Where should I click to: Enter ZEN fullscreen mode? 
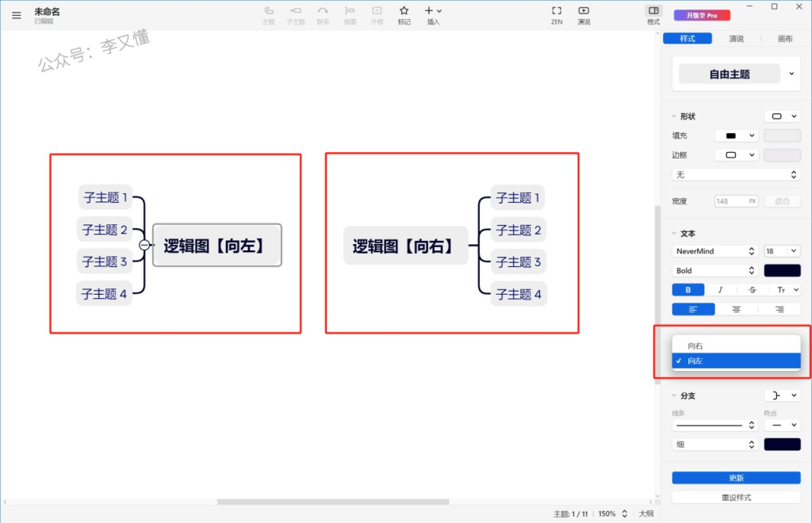click(x=557, y=14)
